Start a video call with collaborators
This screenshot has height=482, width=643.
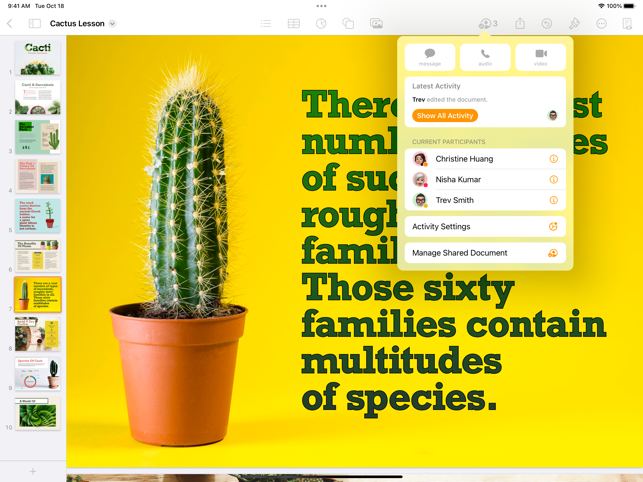(540, 57)
